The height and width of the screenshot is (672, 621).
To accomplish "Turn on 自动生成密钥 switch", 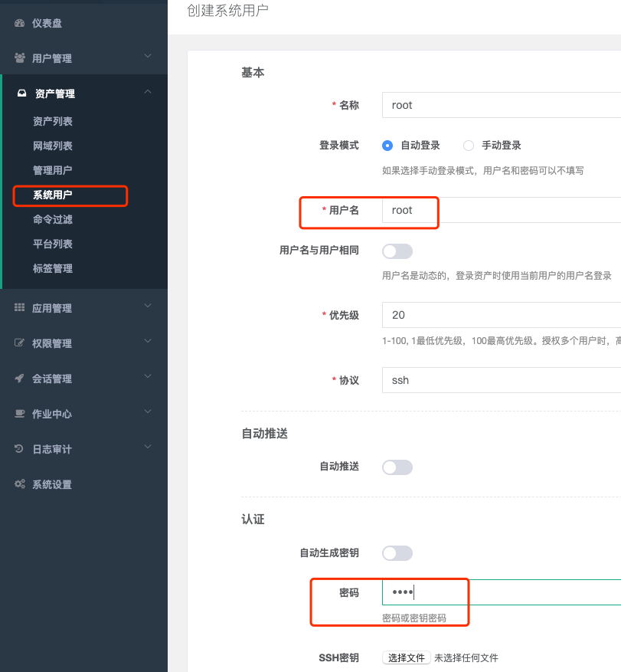I will 397,553.
